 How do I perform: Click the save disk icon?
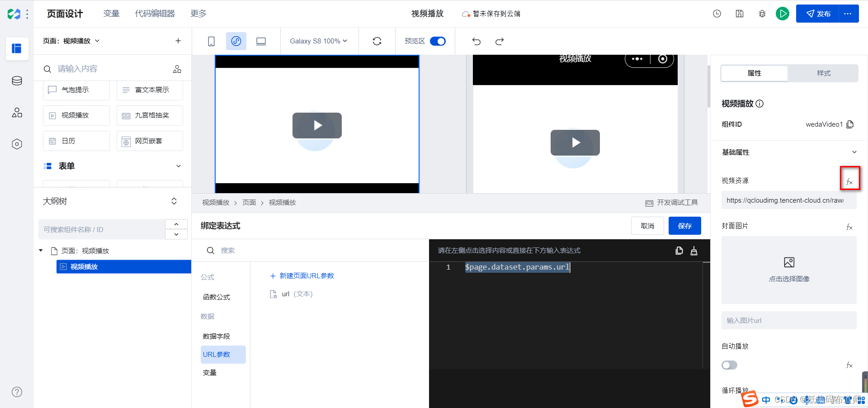point(740,14)
